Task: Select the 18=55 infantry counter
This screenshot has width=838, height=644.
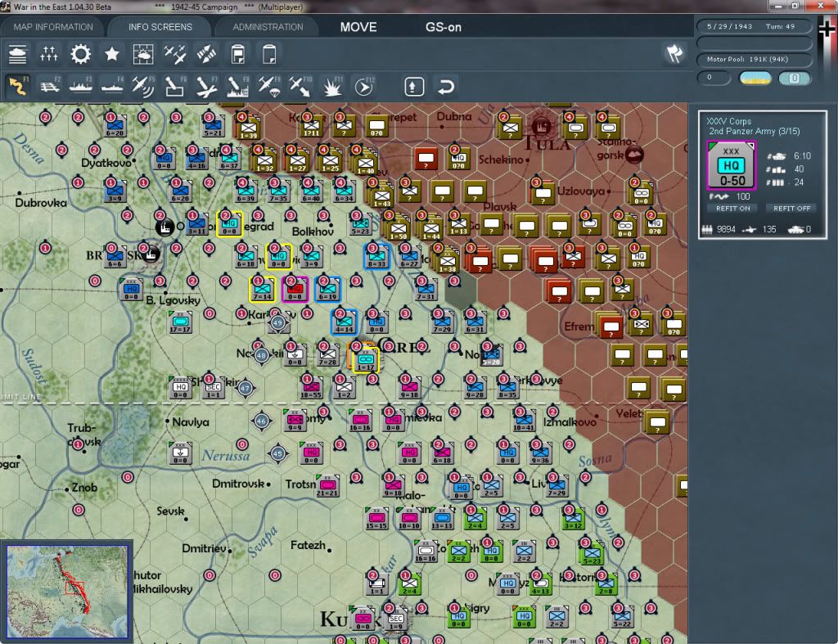Action: pyautogui.click(x=310, y=387)
